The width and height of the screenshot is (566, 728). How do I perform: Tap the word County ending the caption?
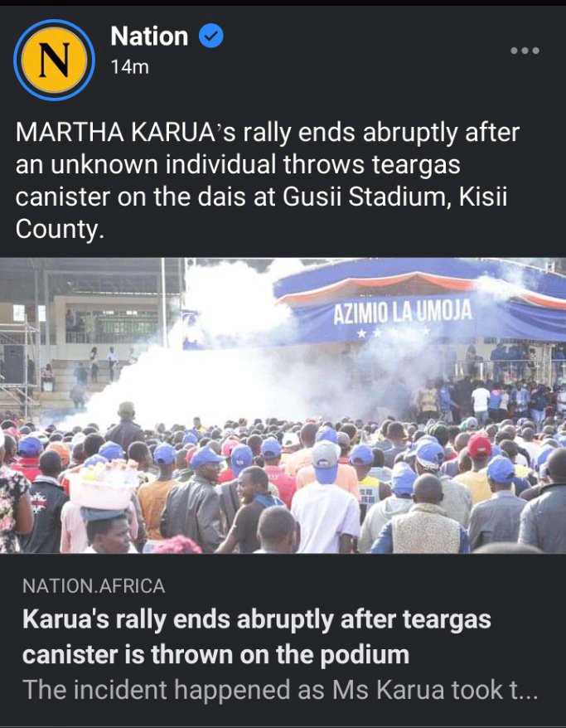tap(60, 230)
